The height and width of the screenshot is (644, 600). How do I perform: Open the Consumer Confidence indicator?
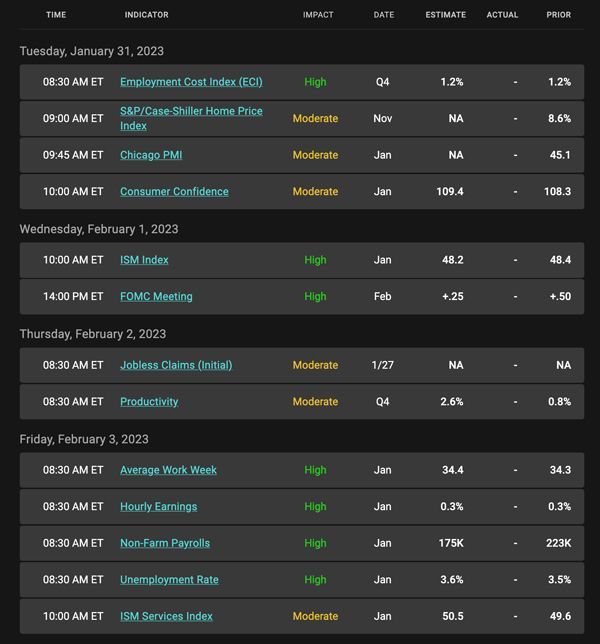point(174,191)
